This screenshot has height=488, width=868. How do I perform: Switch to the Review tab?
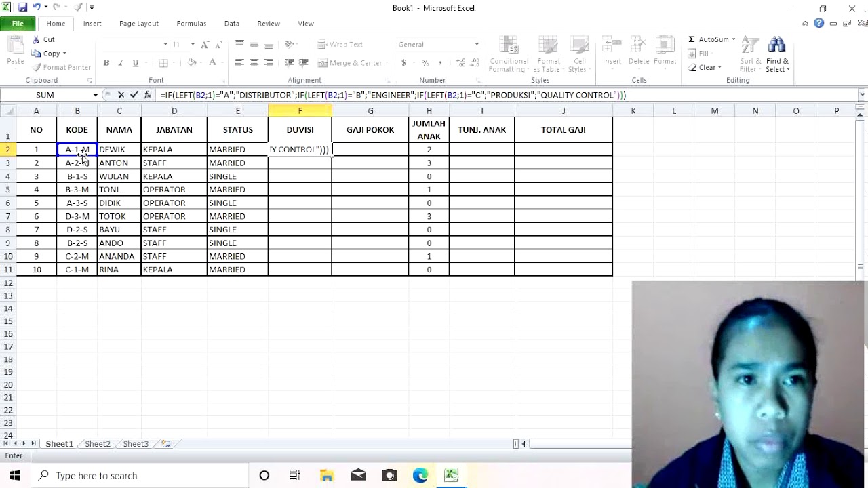pos(269,24)
